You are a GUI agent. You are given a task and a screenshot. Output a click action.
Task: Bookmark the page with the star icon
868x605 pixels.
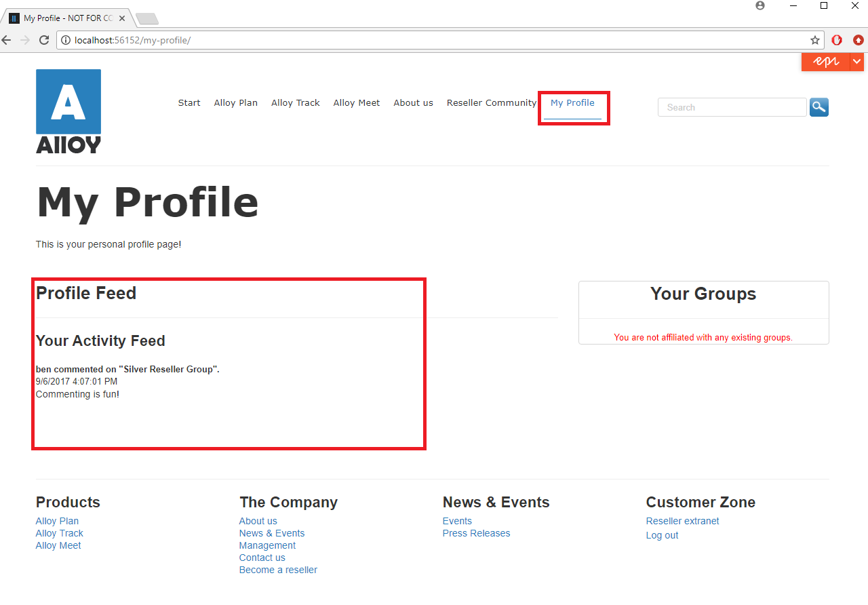coord(814,40)
